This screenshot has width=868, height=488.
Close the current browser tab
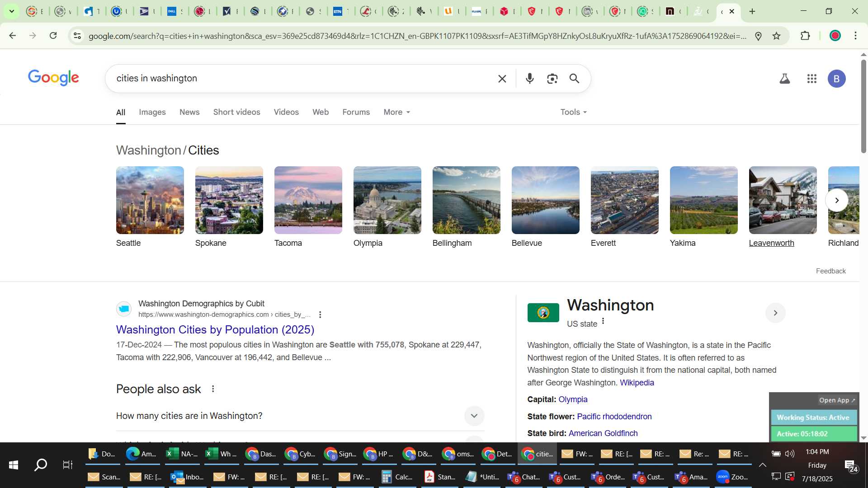click(732, 11)
